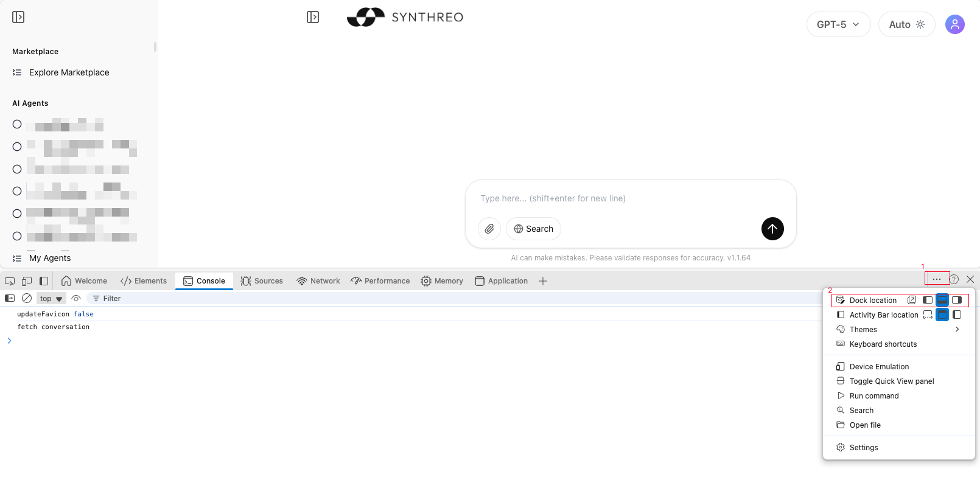Click the inspect element picker icon

10,281
